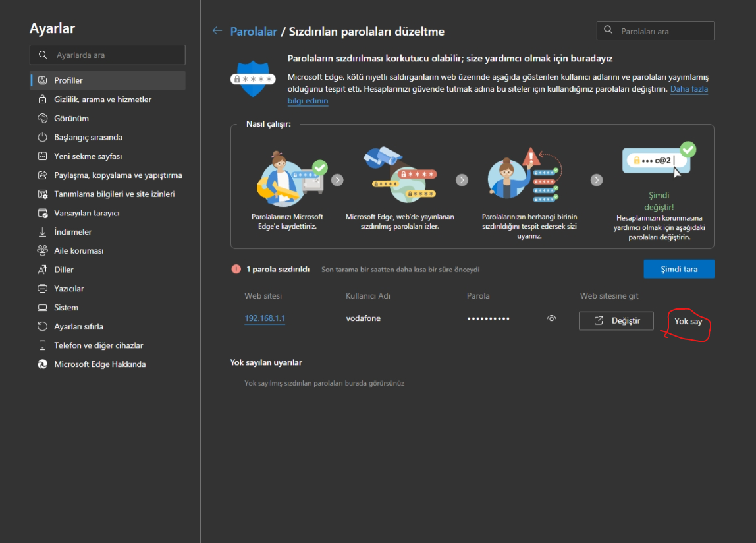Click second arrow in Nasıl çalışır steps
The height and width of the screenshot is (543, 756).
tap(462, 180)
